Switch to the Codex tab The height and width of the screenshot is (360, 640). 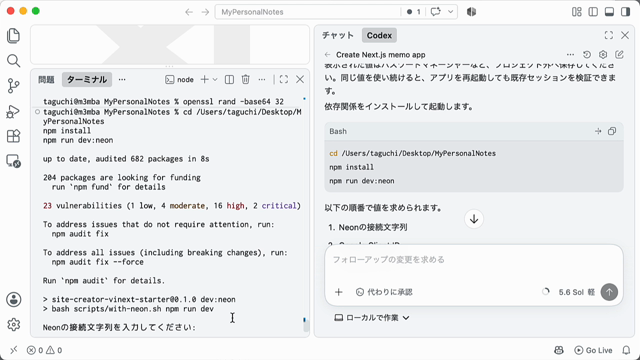click(x=379, y=36)
